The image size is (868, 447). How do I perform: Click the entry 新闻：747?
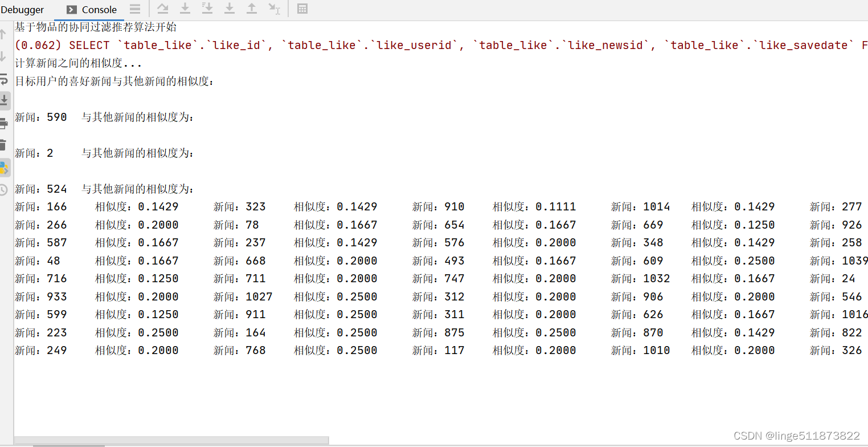coord(439,278)
